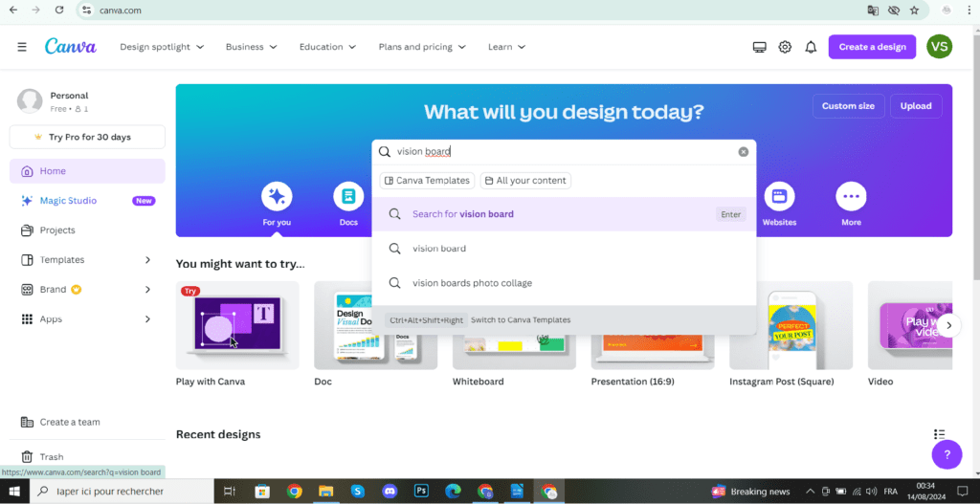Open the Education dropdown menu
The height and width of the screenshot is (504, 980).
tap(327, 47)
